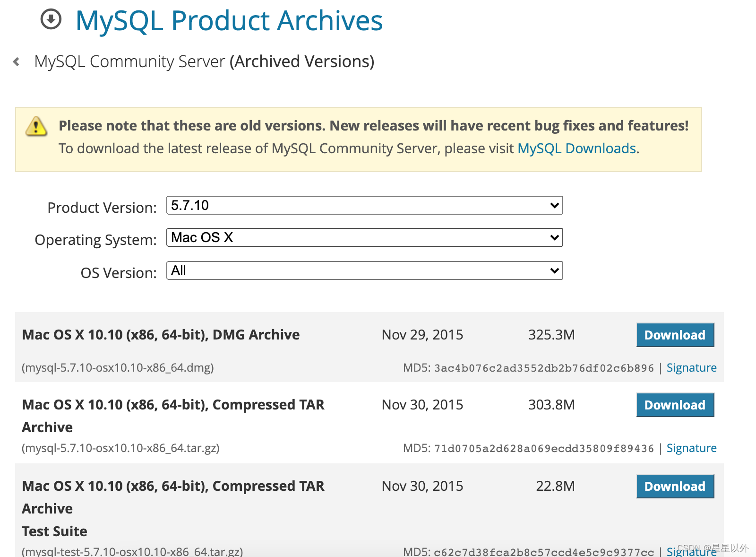Open the OS Version dropdown
The height and width of the screenshot is (557, 756).
point(364,270)
